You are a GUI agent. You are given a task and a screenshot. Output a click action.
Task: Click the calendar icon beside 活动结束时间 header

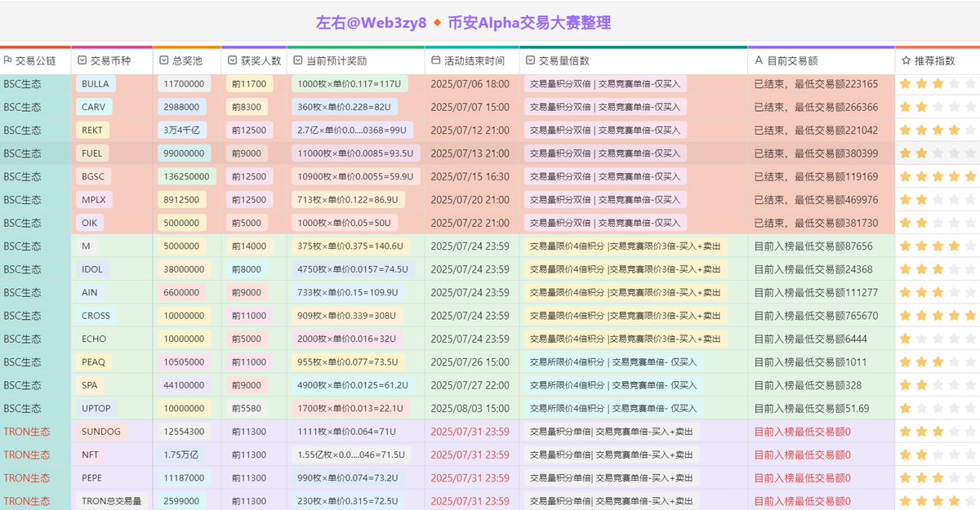pos(435,60)
